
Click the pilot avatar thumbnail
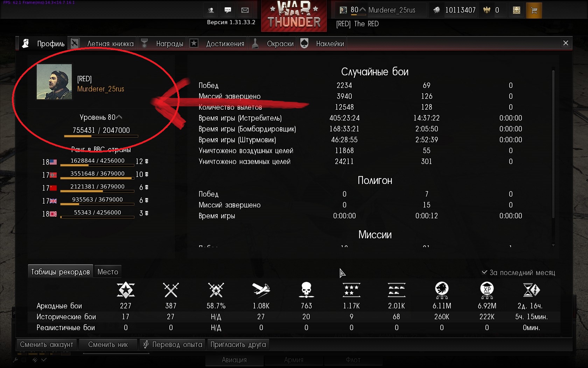[x=54, y=82]
